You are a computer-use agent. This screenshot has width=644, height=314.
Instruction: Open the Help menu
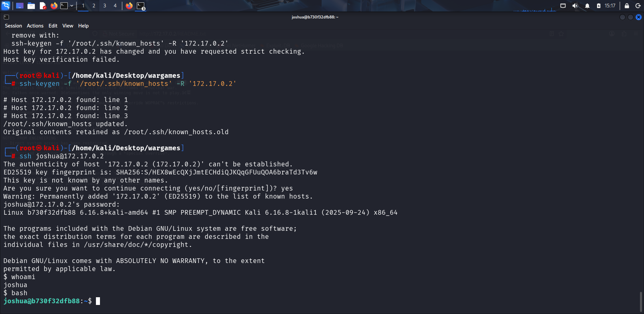[84, 26]
